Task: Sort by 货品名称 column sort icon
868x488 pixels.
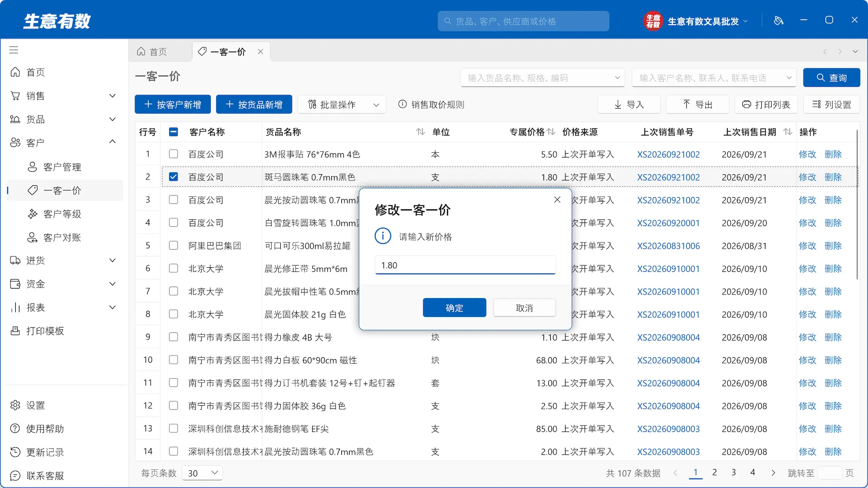Action: (x=420, y=132)
